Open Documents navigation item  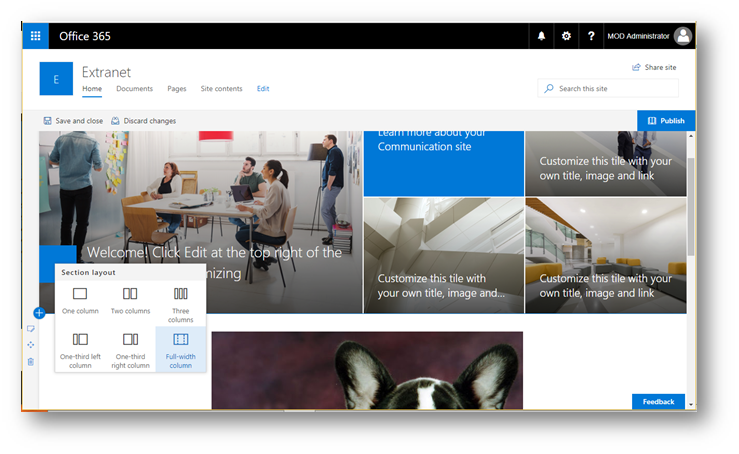point(134,89)
